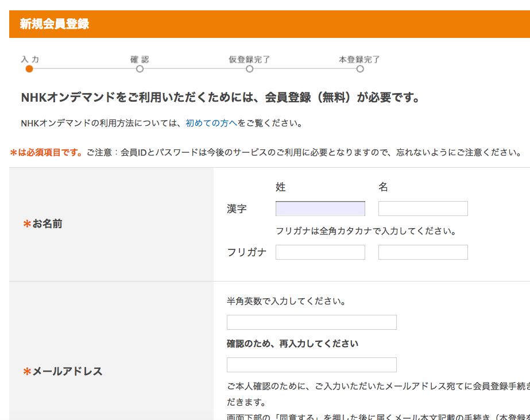Click the ＊は必須項目です notice
The image size is (530, 420).
pos(47,152)
